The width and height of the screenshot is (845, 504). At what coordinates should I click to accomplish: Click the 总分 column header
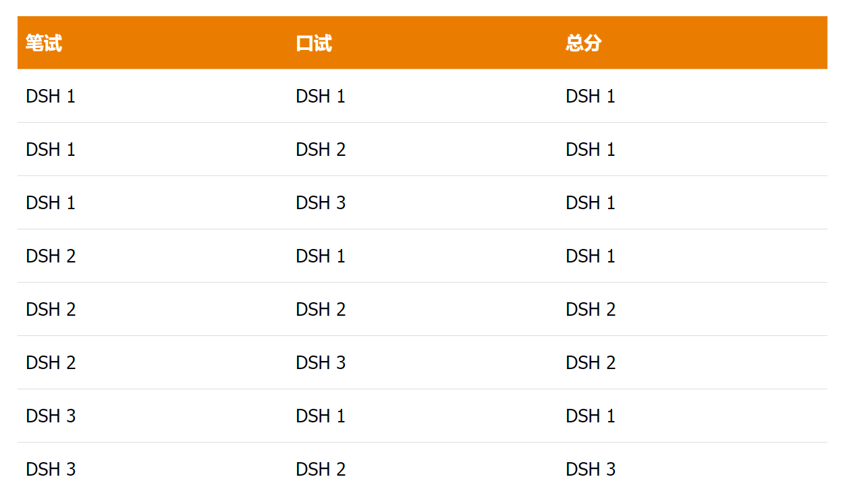point(584,43)
